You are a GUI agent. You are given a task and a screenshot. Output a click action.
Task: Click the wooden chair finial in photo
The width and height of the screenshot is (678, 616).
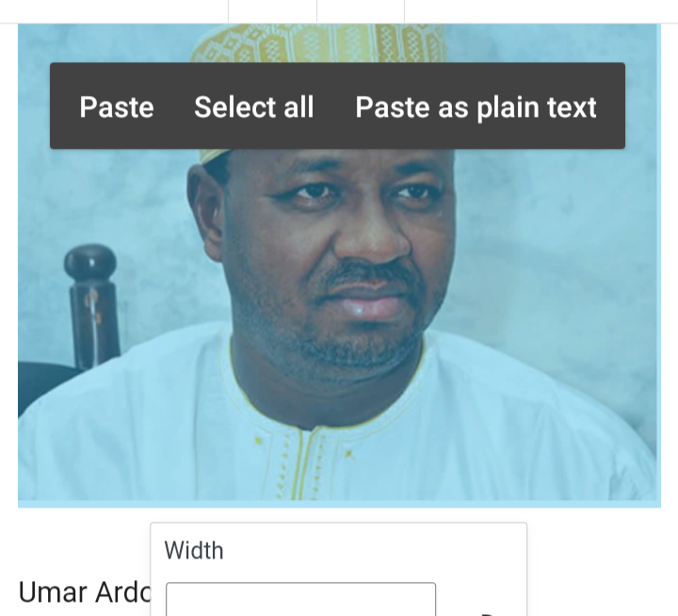pos(90,264)
